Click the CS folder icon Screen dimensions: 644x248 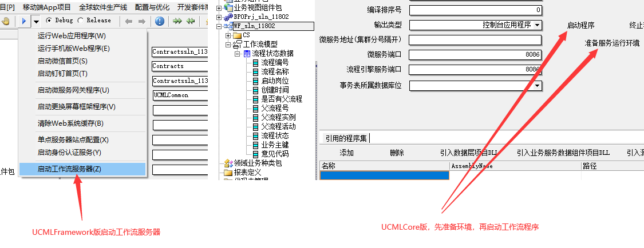pyautogui.click(x=238, y=35)
